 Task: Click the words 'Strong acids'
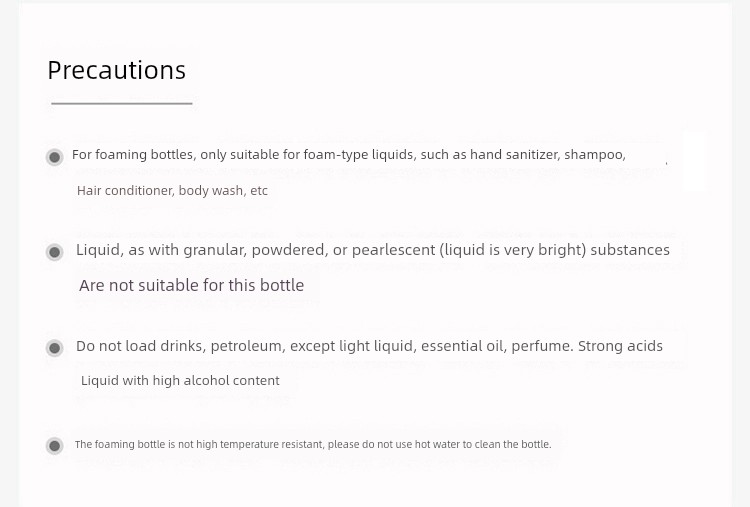click(620, 346)
